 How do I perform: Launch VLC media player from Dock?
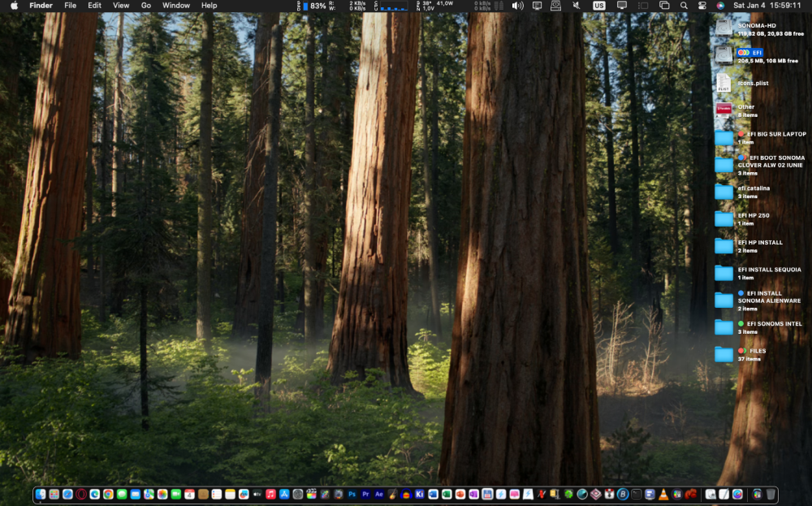click(663, 494)
